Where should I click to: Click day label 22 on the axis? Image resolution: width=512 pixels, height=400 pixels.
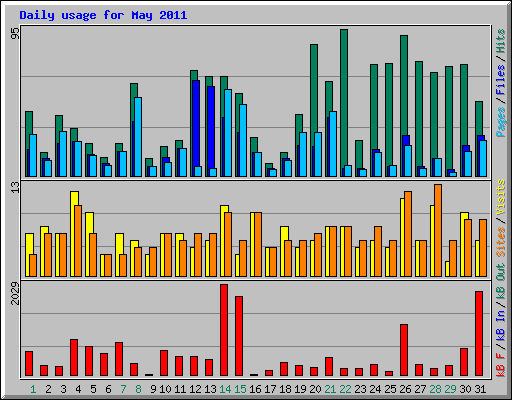click(345, 389)
